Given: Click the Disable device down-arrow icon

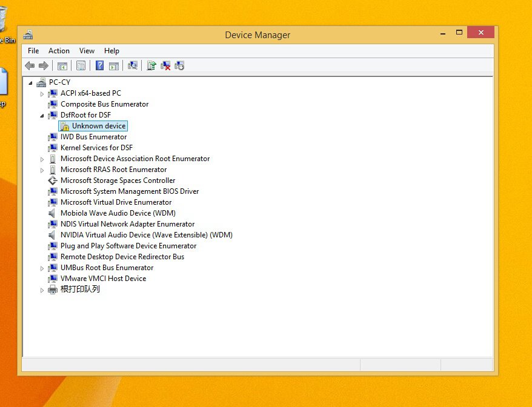Looking at the screenshot, I should 179,65.
